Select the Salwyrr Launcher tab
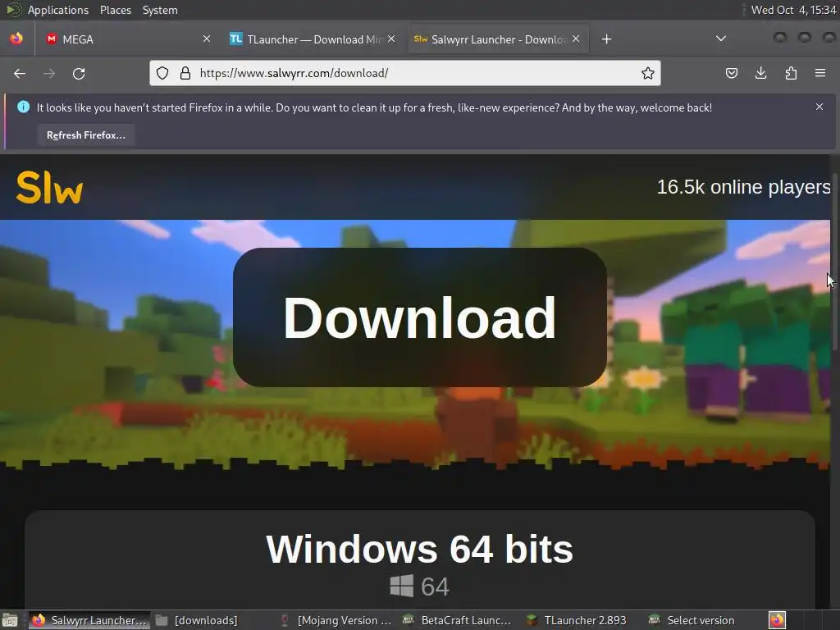 point(498,39)
